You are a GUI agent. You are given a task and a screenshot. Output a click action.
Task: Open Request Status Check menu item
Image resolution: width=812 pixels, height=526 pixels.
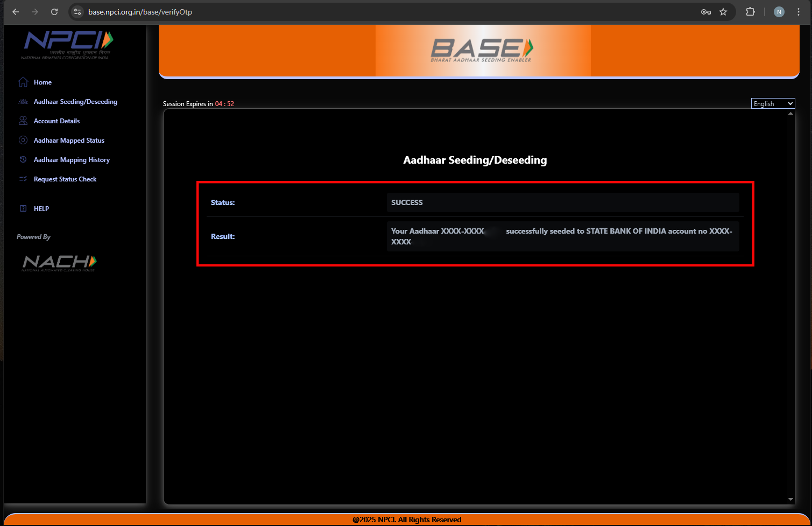pos(65,179)
